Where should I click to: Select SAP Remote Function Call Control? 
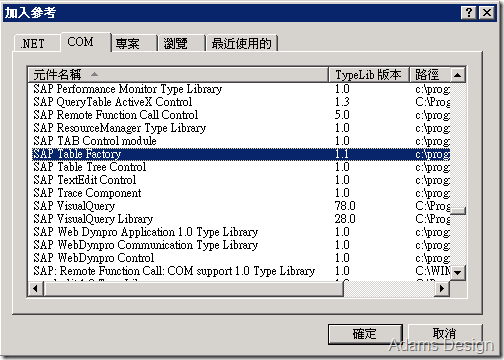coord(241,115)
